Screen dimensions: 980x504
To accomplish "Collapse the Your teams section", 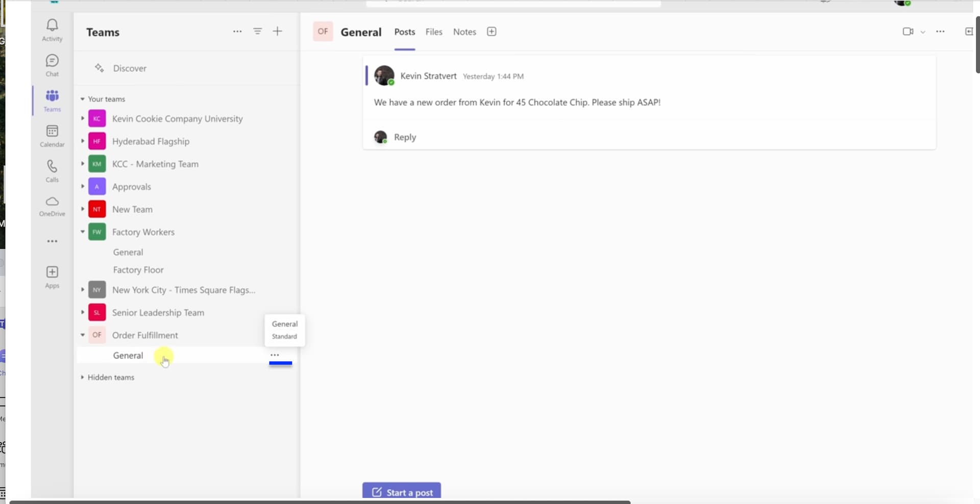I will tap(82, 99).
